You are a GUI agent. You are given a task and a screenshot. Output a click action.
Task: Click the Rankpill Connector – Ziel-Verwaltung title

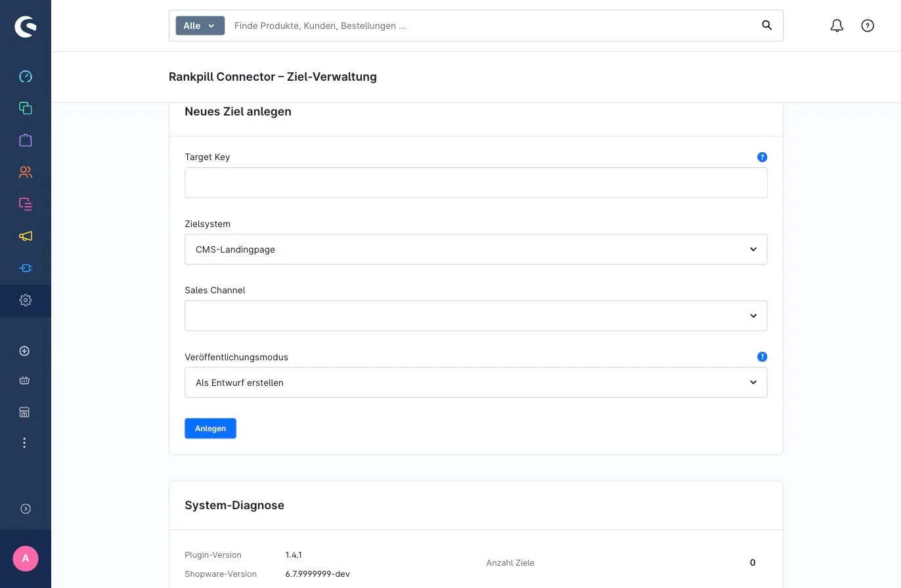[x=273, y=77]
